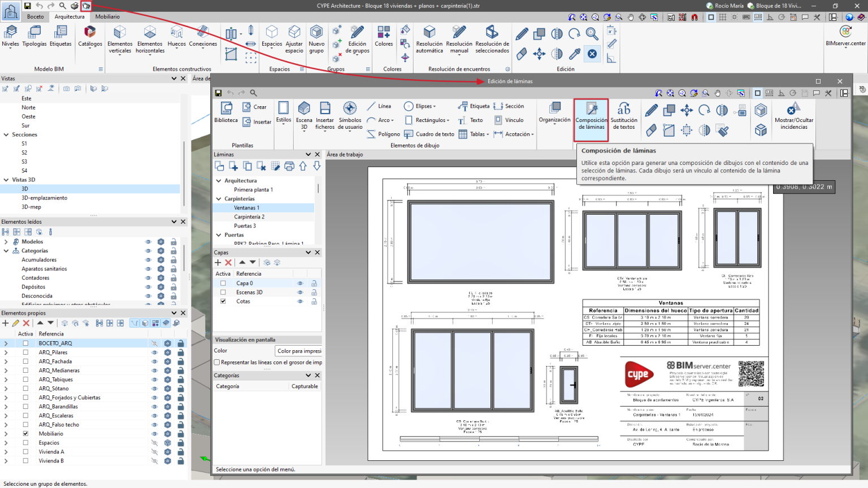Collapse the Carpinterías group in Láminas
The width and height of the screenshot is (868, 488).
[x=219, y=199]
